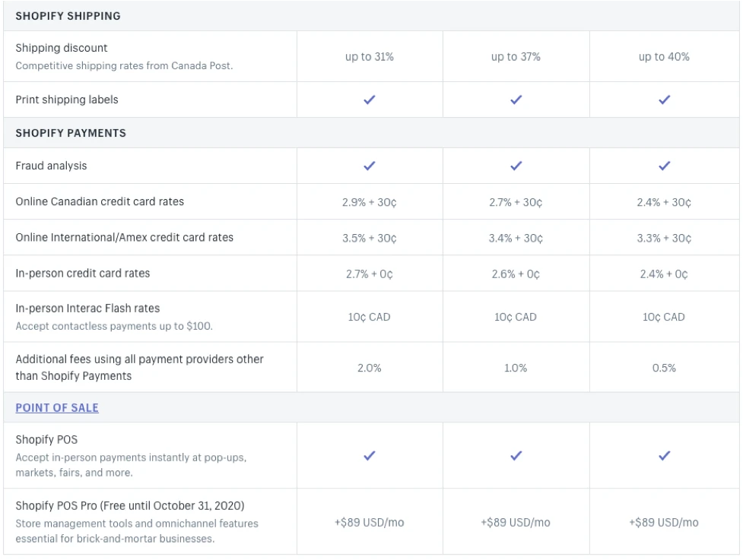Click 'Accept contactless payments up to $100.' note
Viewport: 743px width, 560px height.
pos(114,326)
